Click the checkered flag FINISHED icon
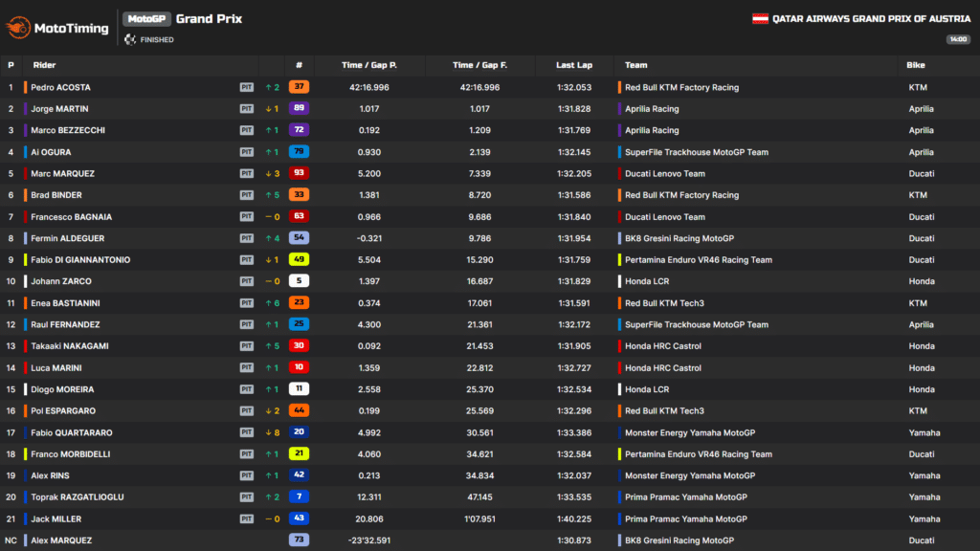 point(130,39)
